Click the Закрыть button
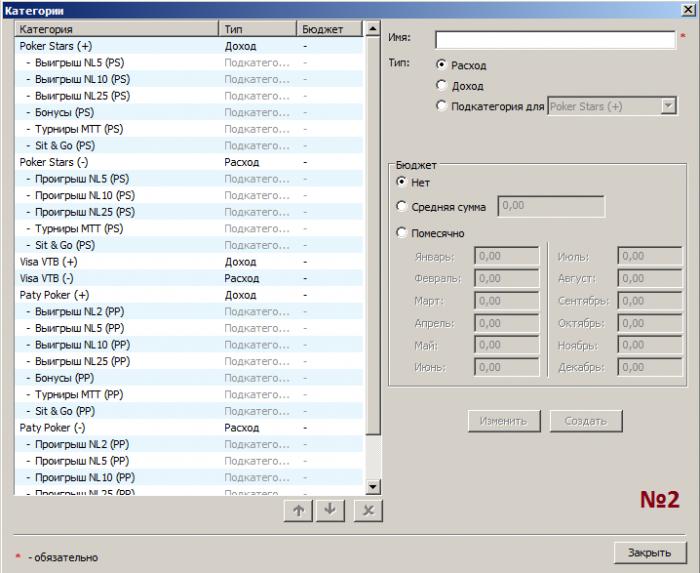 pyautogui.click(x=650, y=552)
